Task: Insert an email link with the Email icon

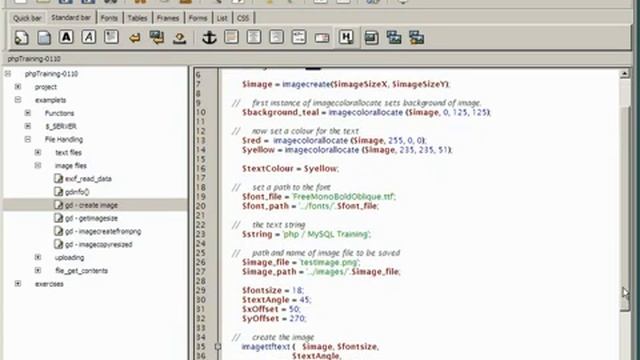Action: pyautogui.click(x=322, y=38)
